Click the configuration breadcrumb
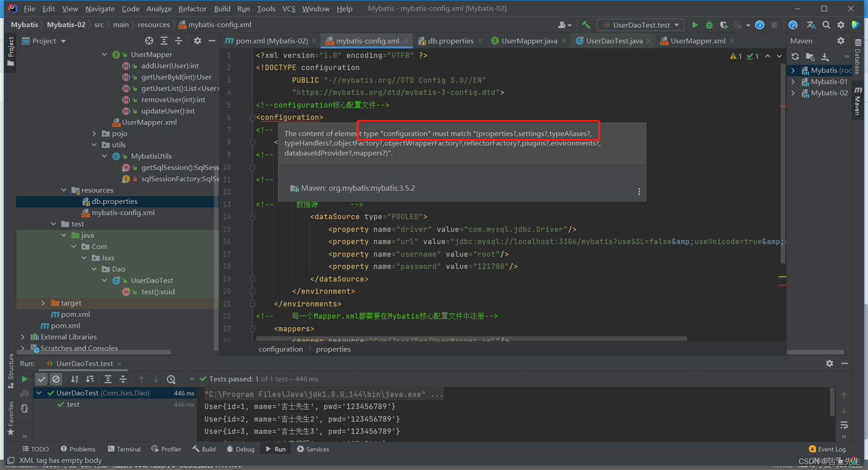Screen dimensions: 868x470 pos(280,349)
